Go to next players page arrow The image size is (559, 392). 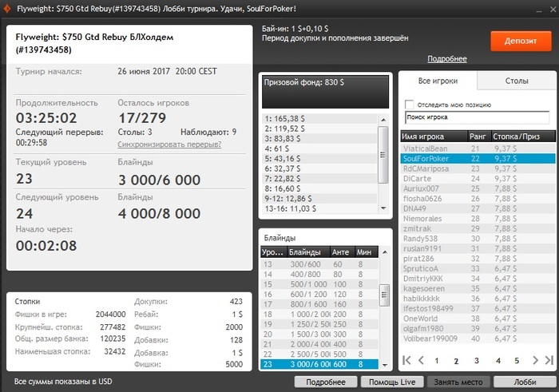[x=535, y=360]
